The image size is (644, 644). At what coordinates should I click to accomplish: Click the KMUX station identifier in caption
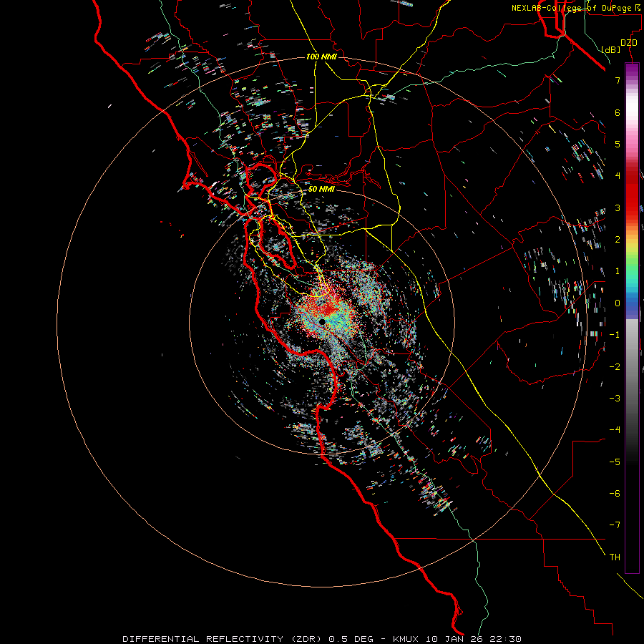(x=406, y=639)
